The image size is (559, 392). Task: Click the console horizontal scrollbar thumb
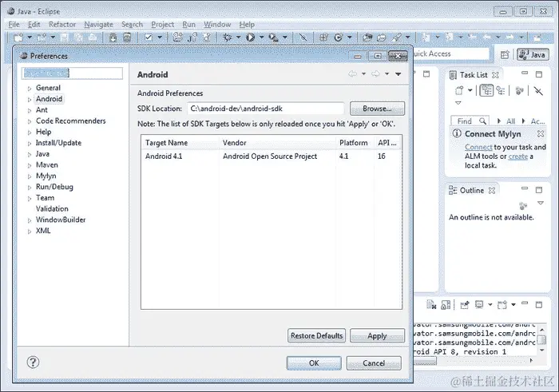coord(425,361)
